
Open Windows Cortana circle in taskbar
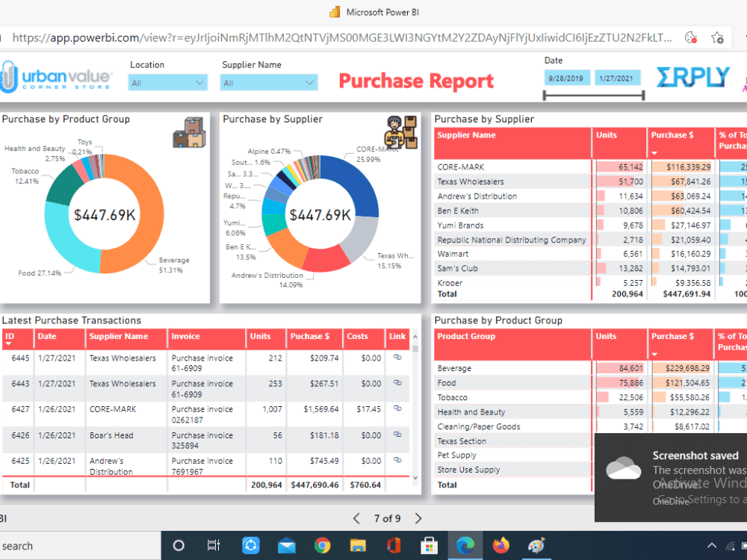(179, 546)
